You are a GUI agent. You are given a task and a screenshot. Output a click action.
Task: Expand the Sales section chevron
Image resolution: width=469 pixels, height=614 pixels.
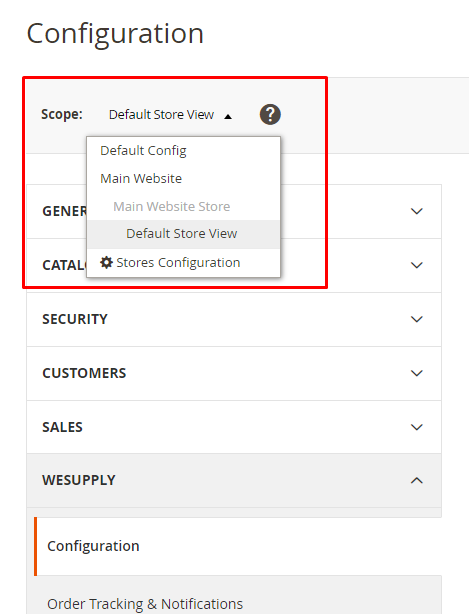tap(417, 427)
